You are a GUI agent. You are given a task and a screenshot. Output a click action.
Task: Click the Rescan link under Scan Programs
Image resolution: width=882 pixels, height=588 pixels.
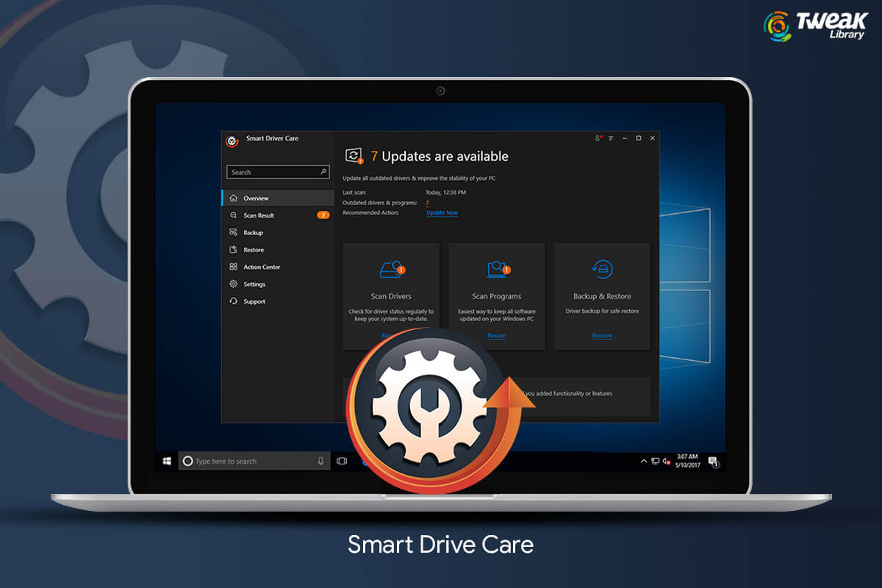click(498, 335)
